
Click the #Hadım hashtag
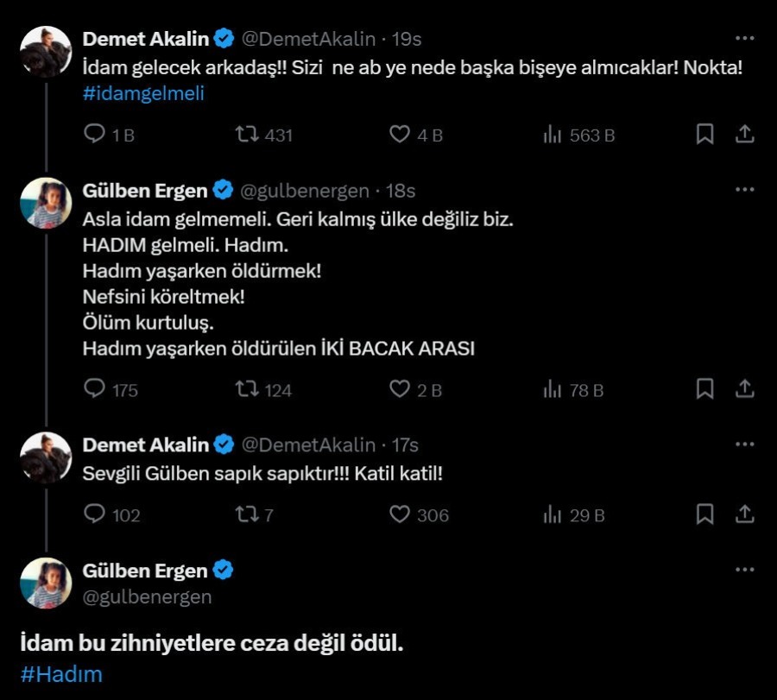click(x=60, y=674)
